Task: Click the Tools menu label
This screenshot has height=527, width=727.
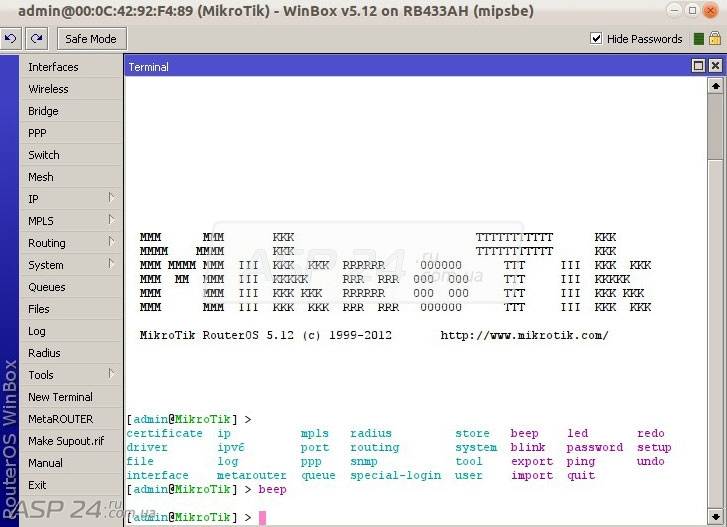Action: tap(41, 375)
